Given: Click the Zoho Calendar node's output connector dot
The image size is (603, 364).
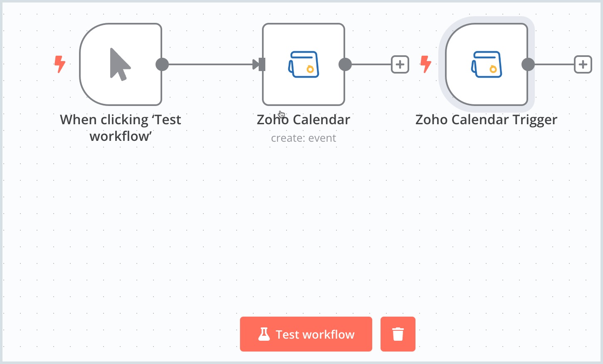Looking at the screenshot, I should pos(345,64).
